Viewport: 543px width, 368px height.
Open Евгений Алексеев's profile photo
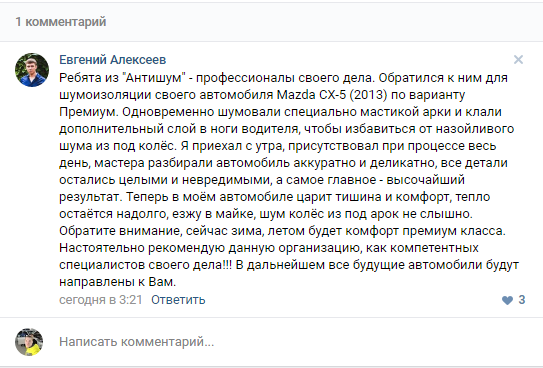32,70
